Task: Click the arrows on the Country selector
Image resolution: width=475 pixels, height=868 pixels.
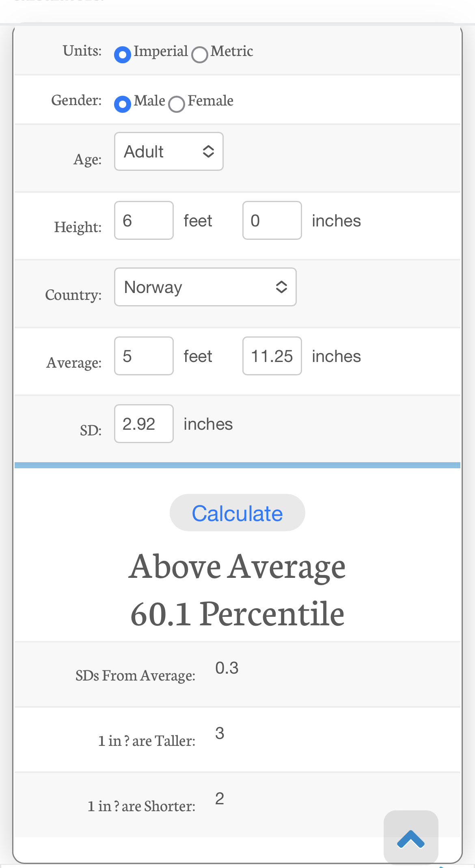Action: click(x=281, y=287)
